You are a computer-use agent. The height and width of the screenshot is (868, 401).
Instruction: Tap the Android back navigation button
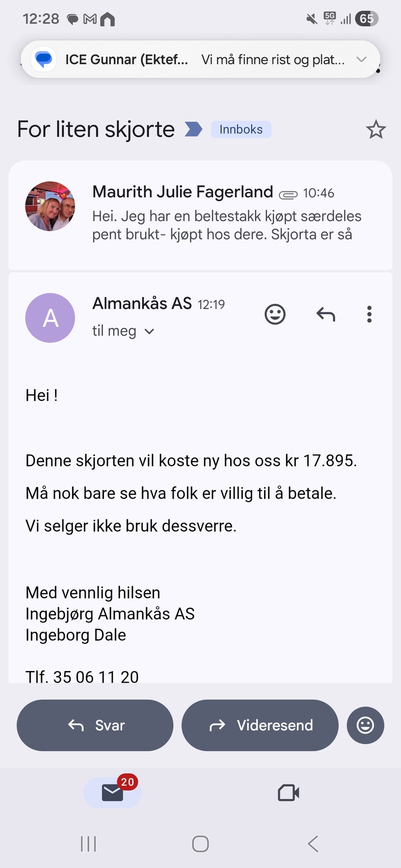(x=313, y=844)
